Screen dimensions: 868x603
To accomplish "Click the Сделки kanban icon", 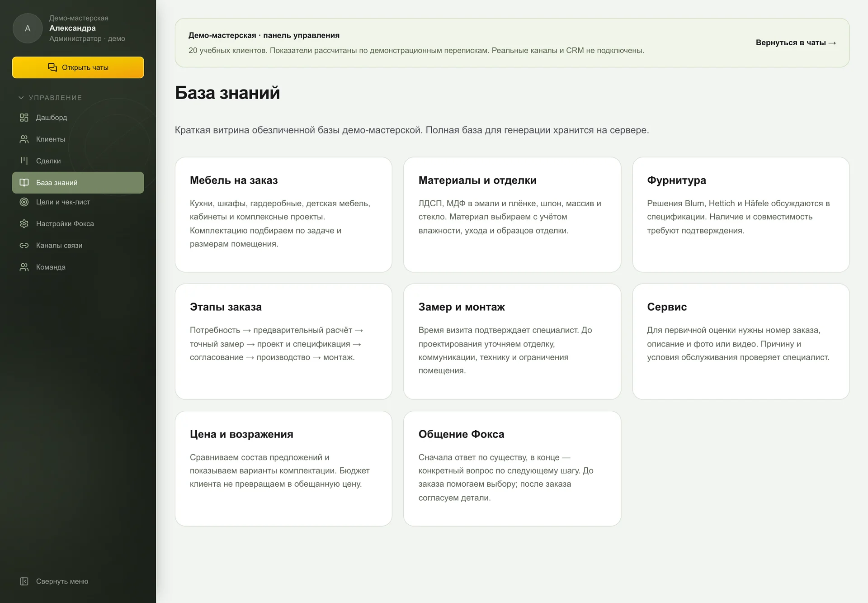I will pos(24,161).
